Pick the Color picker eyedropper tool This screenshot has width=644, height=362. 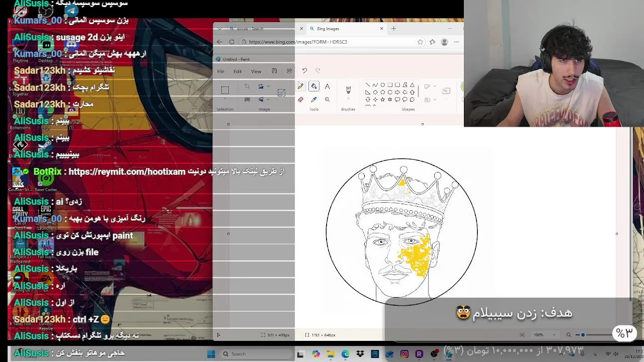[314, 100]
